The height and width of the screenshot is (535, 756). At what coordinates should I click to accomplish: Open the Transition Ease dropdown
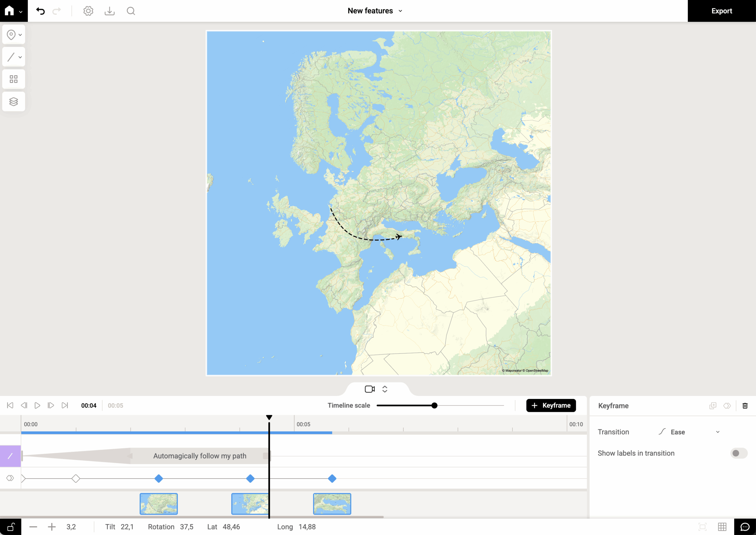point(689,432)
